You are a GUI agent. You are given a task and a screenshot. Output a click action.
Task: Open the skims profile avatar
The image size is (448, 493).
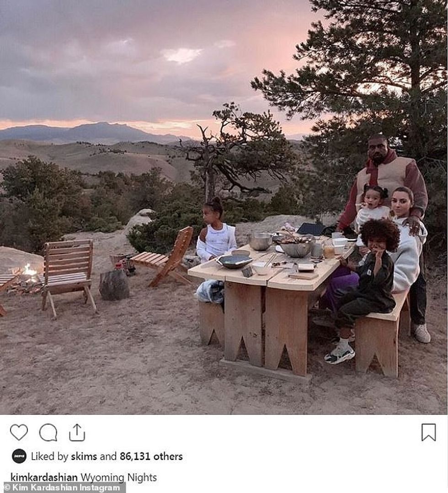[19, 456]
